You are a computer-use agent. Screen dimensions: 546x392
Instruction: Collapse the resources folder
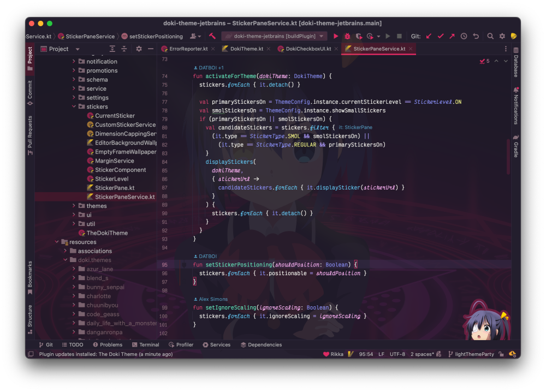pyautogui.click(x=57, y=242)
